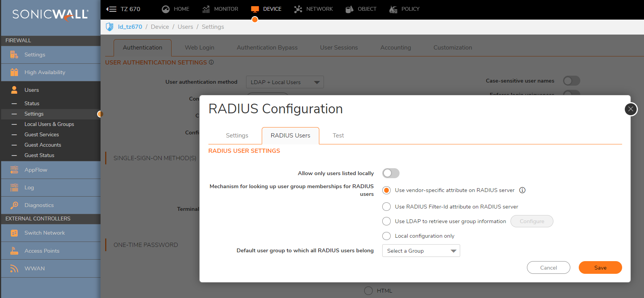
Task: Select Local configuration only radio
Action: point(386,236)
